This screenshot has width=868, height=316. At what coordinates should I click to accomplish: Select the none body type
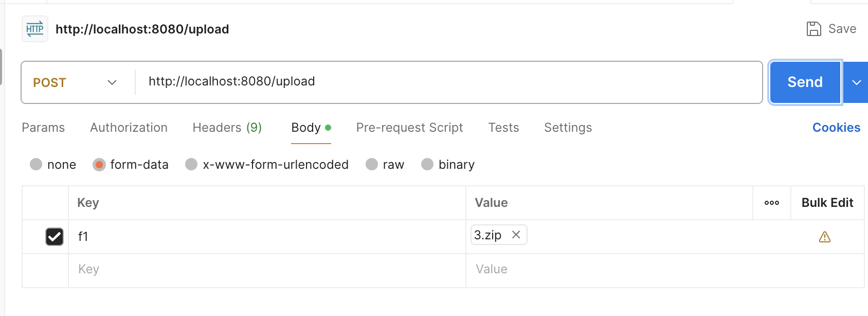[36, 165]
